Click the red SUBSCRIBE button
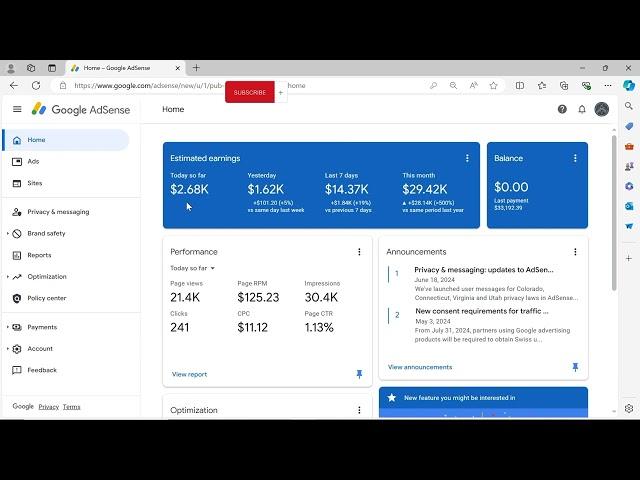640x480 pixels. pyautogui.click(x=250, y=92)
